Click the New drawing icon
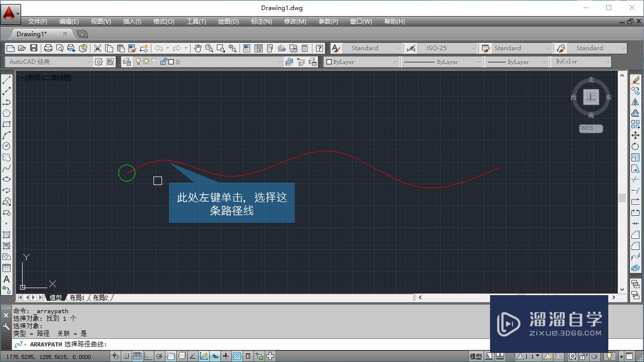The image size is (644, 362). 11,48
